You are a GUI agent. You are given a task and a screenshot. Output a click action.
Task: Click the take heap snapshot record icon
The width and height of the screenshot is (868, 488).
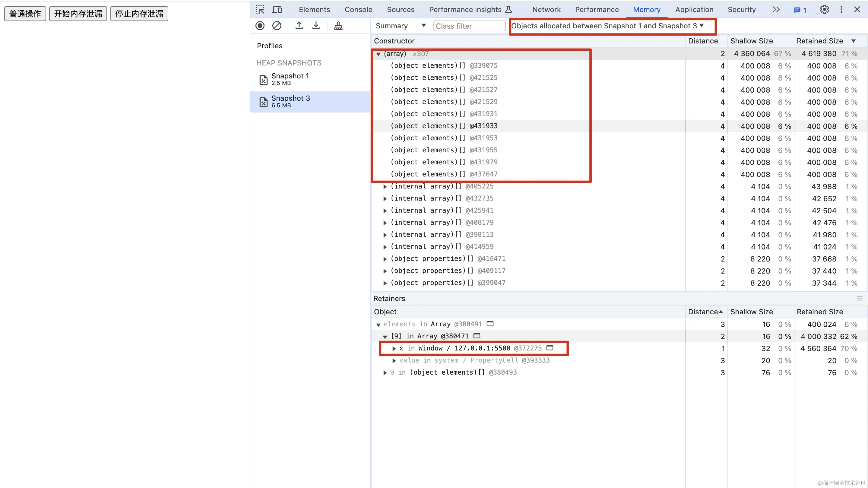point(260,26)
